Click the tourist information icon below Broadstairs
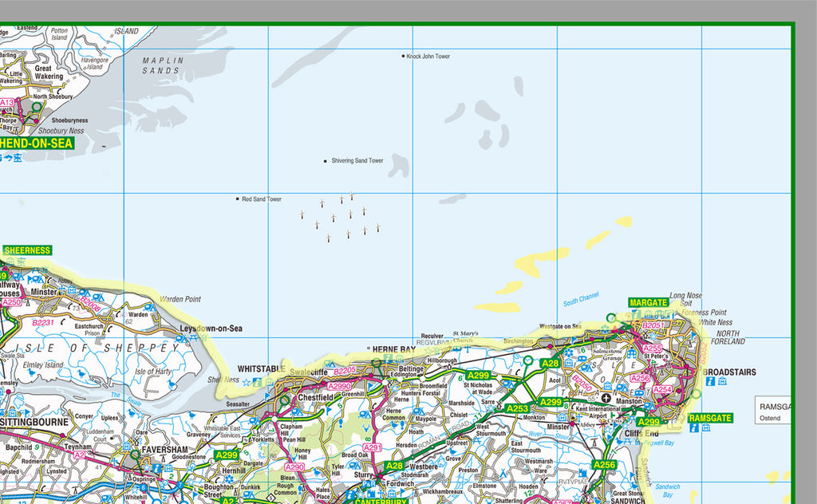 pyautogui.click(x=709, y=381)
